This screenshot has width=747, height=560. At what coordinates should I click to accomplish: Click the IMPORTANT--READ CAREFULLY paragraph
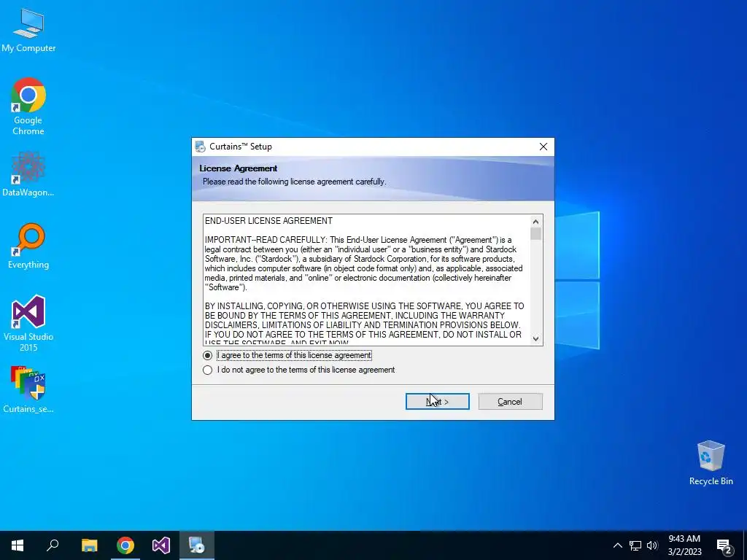pyautogui.click(x=363, y=263)
